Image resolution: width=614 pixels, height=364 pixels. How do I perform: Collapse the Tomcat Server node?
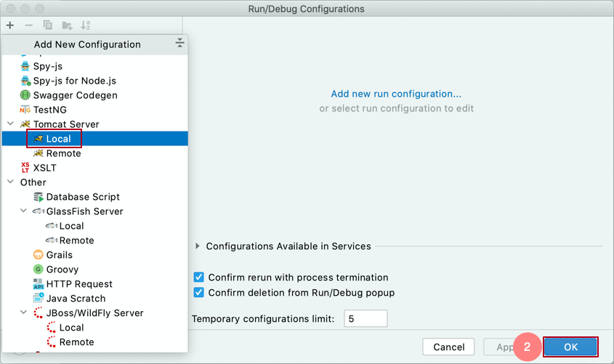click(x=11, y=124)
